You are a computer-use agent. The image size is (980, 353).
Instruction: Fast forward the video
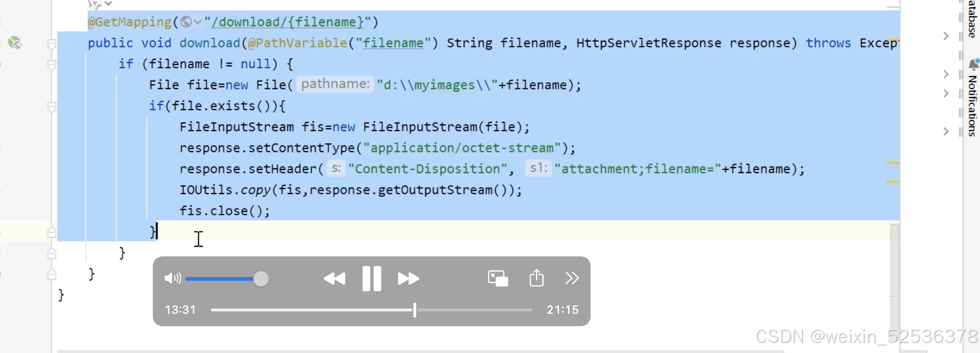(x=409, y=278)
